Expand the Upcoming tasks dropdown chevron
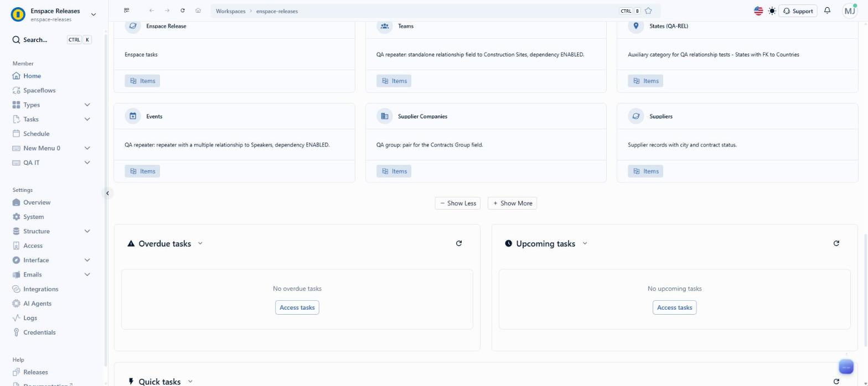868x386 pixels. point(585,243)
